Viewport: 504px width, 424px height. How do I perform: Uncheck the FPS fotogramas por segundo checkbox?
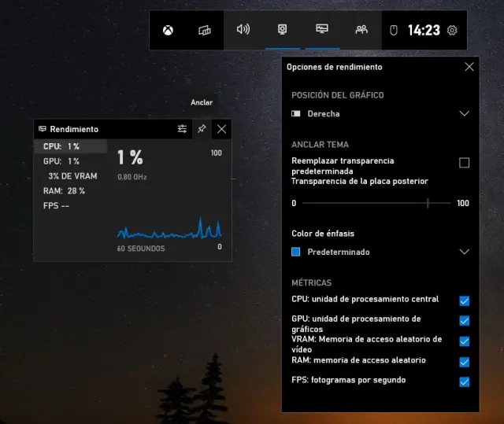tap(464, 382)
